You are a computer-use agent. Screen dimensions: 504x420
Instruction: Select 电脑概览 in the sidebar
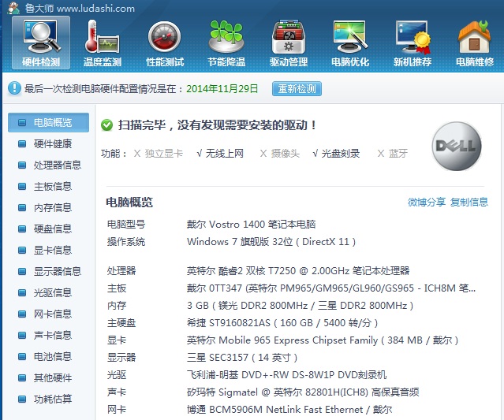[x=52, y=123]
